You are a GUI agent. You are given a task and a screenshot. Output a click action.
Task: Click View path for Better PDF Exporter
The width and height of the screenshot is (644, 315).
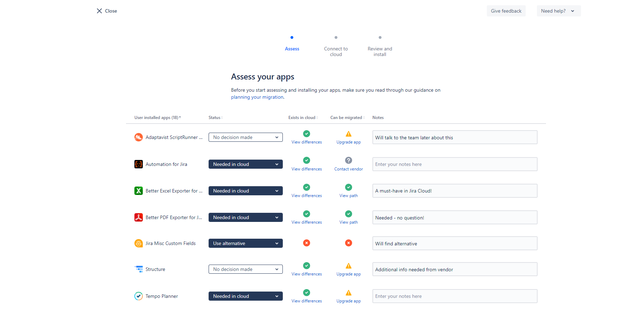(349, 222)
